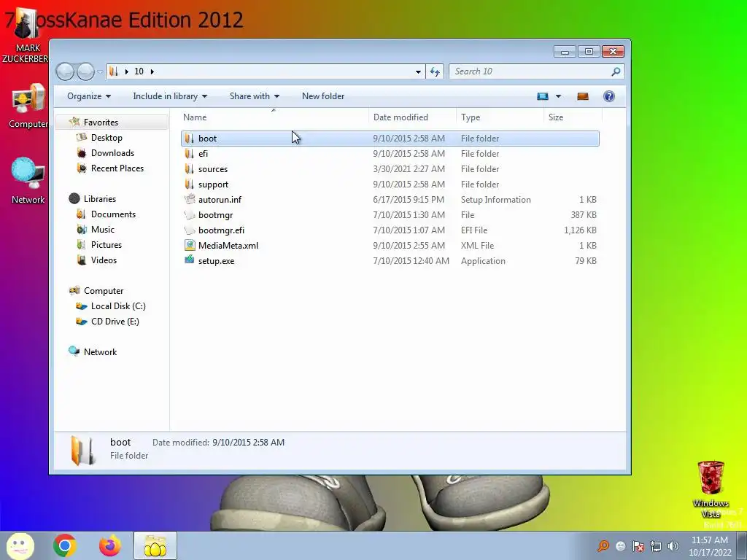747x560 pixels.
Task: Open Downloads in the Favorites list
Action: (x=112, y=153)
